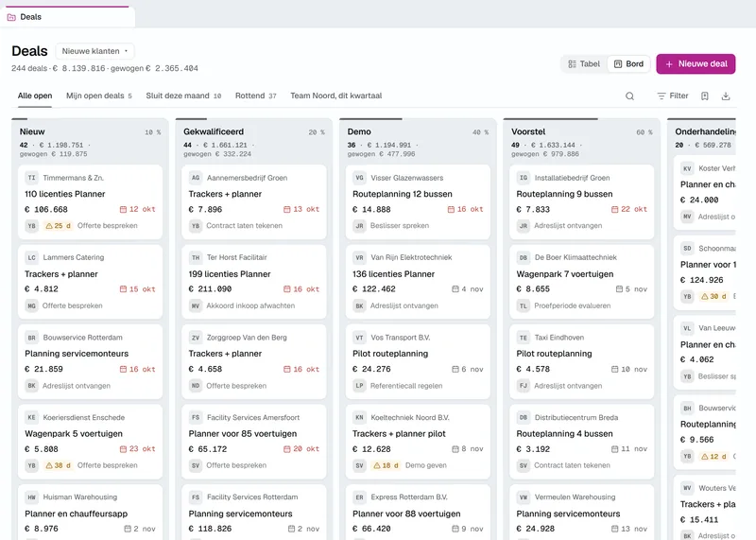
Task: Click AG avatar on Aannemersbedrijf Groen card
Action: 196,178
